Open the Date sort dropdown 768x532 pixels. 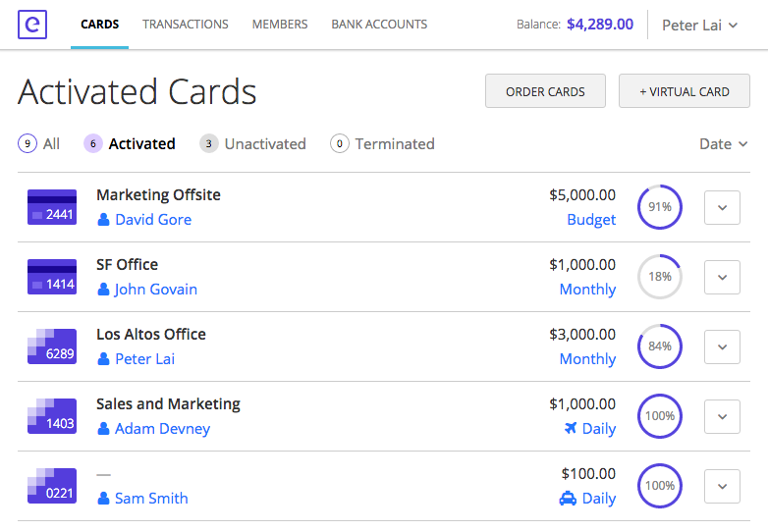pos(723,143)
